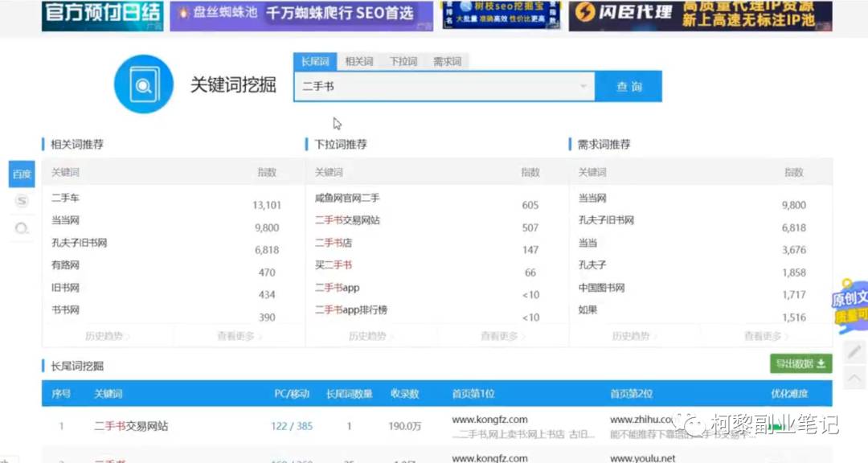Click dropdown keyword 买二手书
The image size is (868, 463).
click(x=334, y=265)
